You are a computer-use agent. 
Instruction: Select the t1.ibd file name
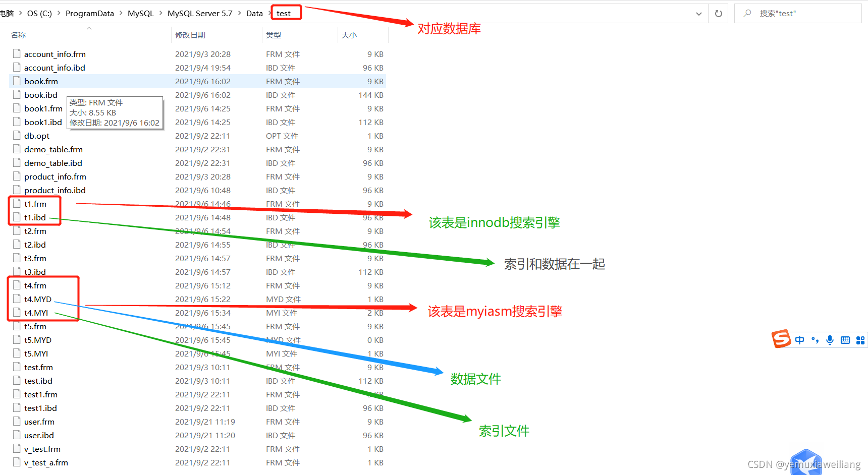35,217
